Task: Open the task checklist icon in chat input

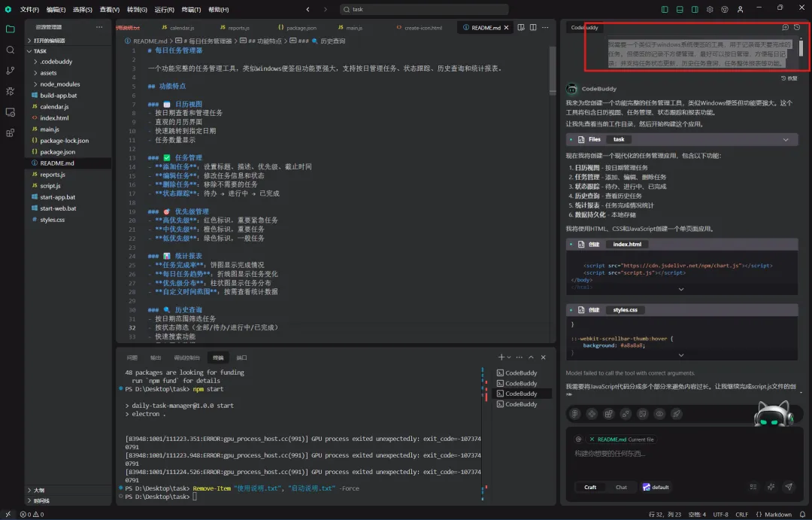Action: point(753,487)
